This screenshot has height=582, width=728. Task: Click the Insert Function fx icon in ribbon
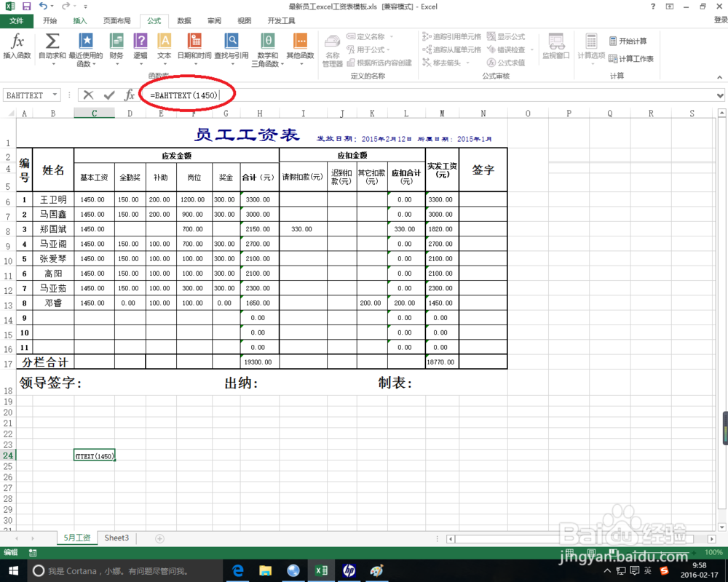(x=17, y=41)
